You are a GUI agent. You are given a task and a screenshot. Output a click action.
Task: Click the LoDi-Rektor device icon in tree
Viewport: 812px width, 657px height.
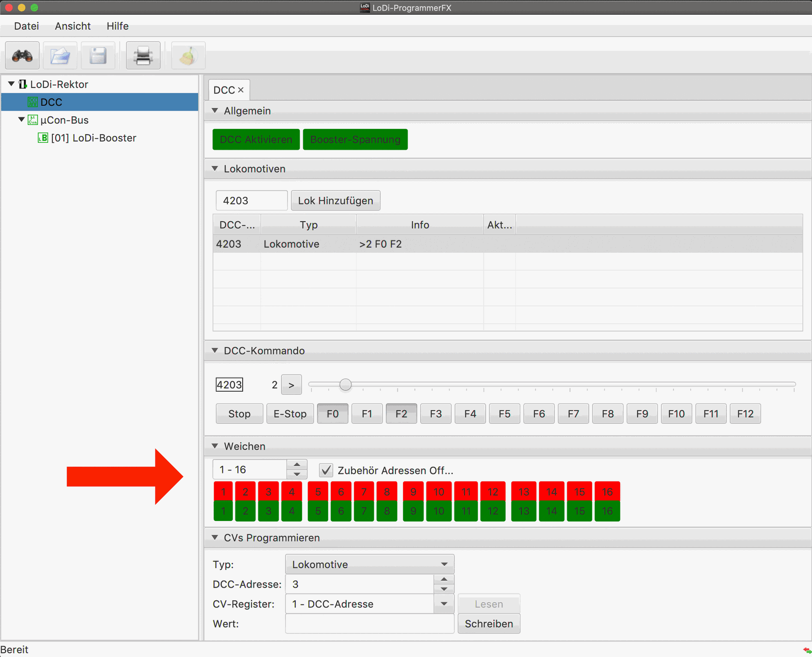(x=23, y=84)
